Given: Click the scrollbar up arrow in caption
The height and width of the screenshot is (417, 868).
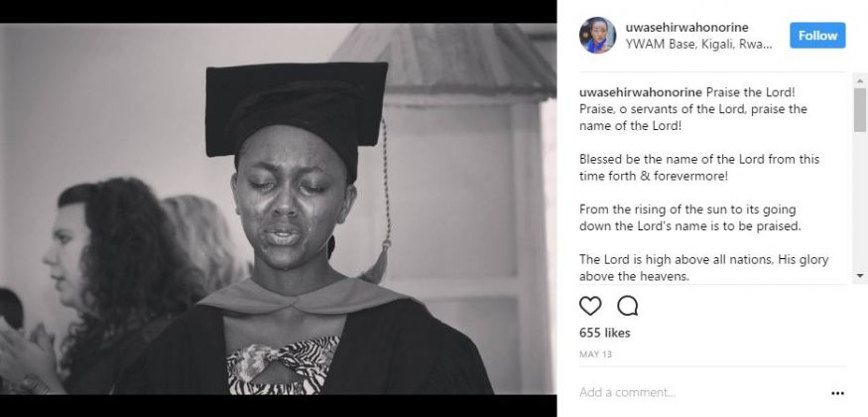Looking at the screenshot, I should pos(859,78).
